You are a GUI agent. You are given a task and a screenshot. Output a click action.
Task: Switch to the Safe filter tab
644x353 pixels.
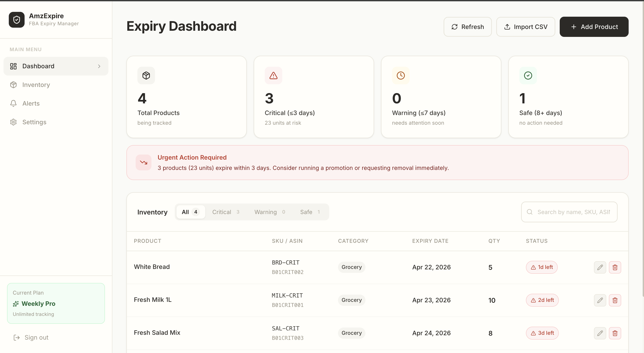310,212
